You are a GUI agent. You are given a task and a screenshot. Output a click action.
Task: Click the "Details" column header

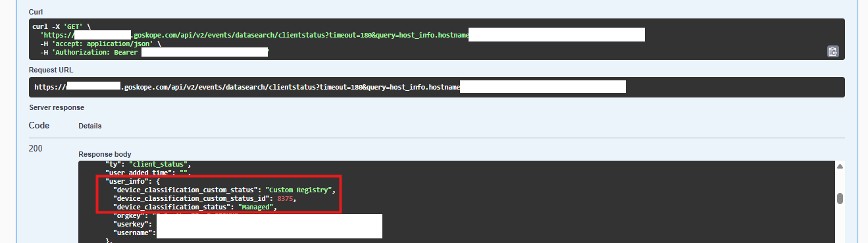(90, 125)
